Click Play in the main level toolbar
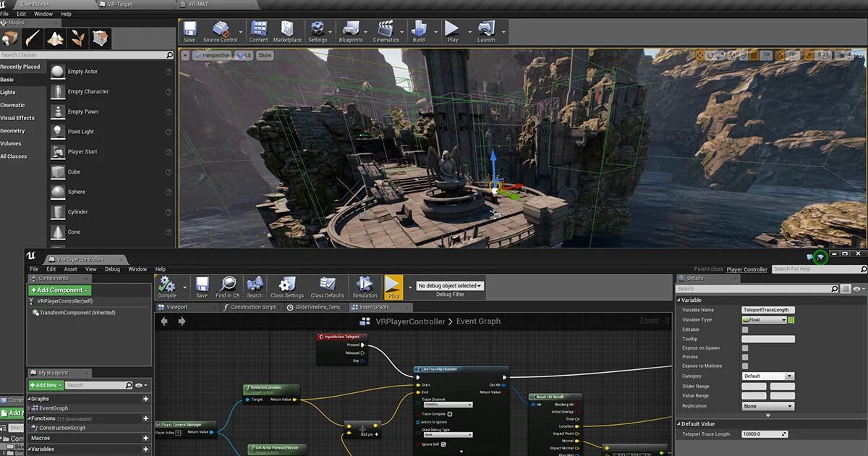Viewport: 868px width, 456px height. pos(453,30)
